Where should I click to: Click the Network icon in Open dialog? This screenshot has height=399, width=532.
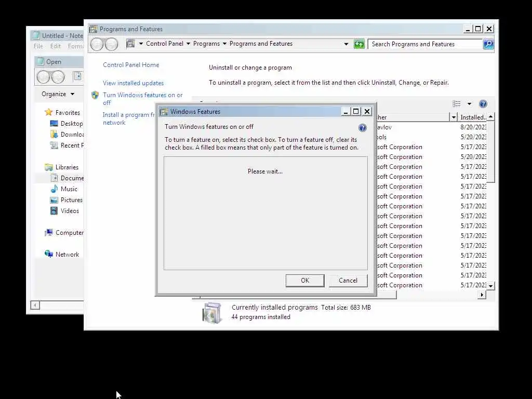[49, 254]
